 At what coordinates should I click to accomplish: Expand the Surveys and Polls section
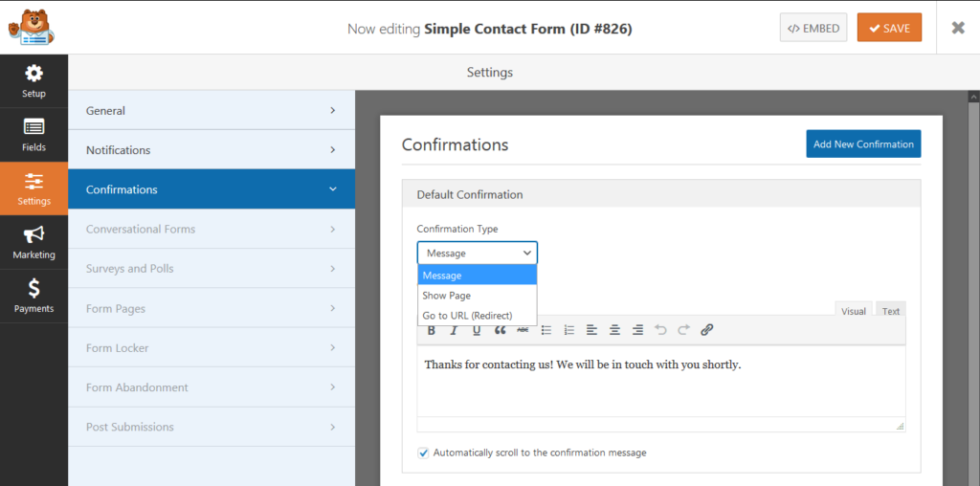(x=212, y=269)
